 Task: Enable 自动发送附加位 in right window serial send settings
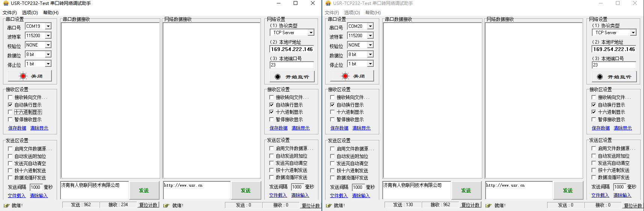coord(332,156)
